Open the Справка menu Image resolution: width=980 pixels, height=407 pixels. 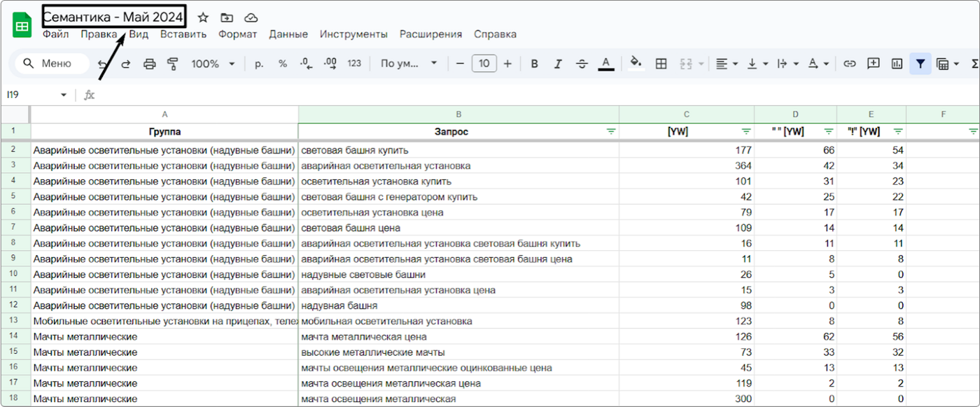[495, 34]
